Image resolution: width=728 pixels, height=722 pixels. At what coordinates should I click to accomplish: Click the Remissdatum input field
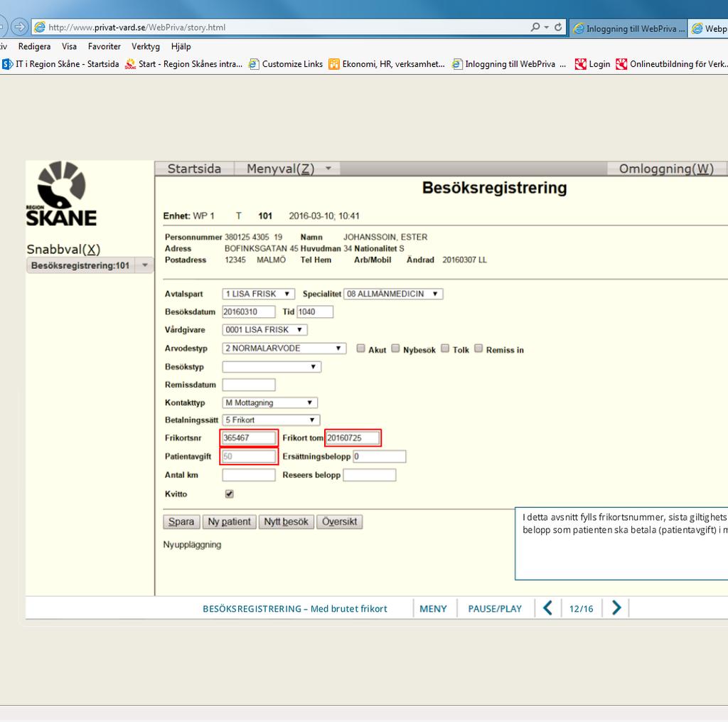[x=249, y=385]
